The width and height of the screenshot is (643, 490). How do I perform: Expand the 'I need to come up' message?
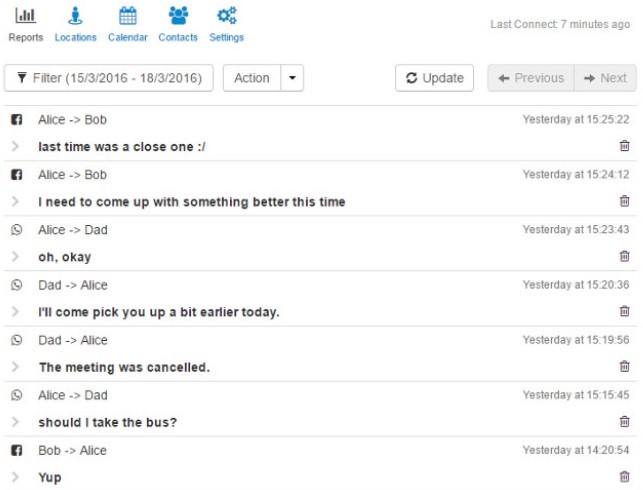click(15, 201)
